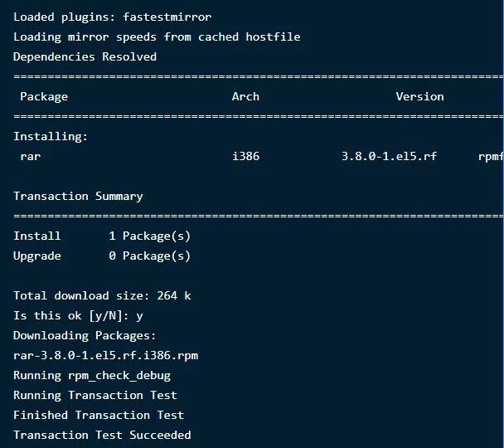Click the 'Transaction Summary' heading
The height and width of the screenshot is (448, 504).
[78, 196]
